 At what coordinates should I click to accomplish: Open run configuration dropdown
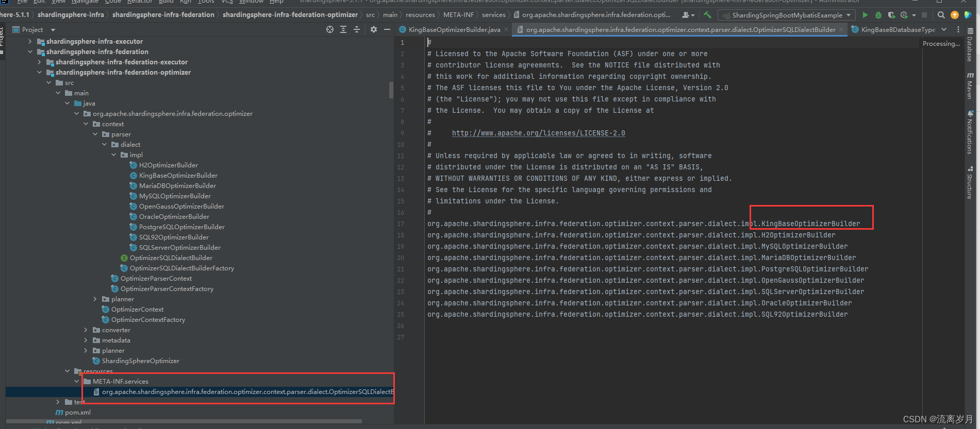(x=787, y=15)
